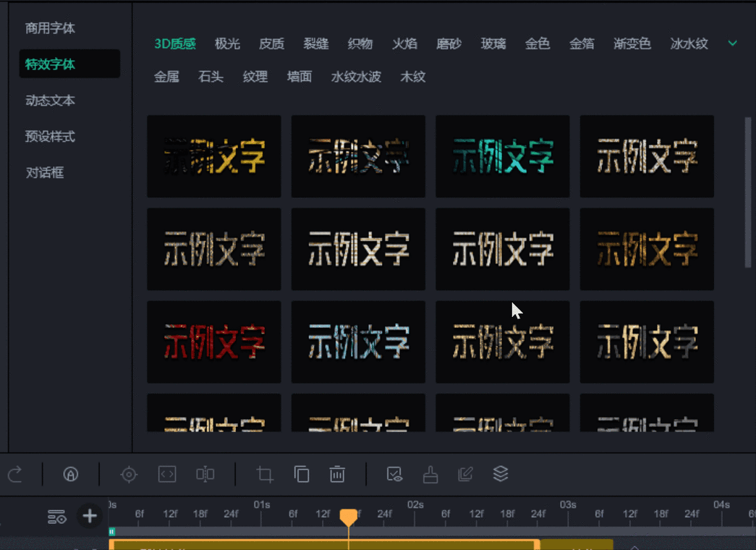
Task: Open the track management icon
Action: [x=57, y=516]
